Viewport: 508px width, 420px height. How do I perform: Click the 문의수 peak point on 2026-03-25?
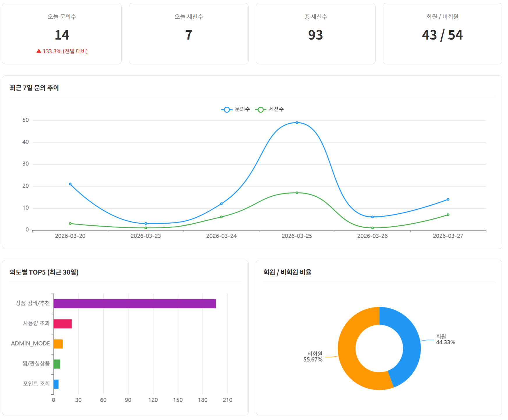[297, 123]
